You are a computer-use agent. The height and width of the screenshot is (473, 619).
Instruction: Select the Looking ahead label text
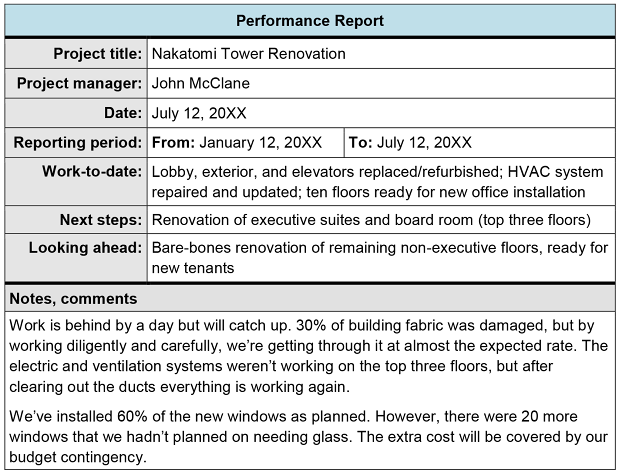(85, 247)
